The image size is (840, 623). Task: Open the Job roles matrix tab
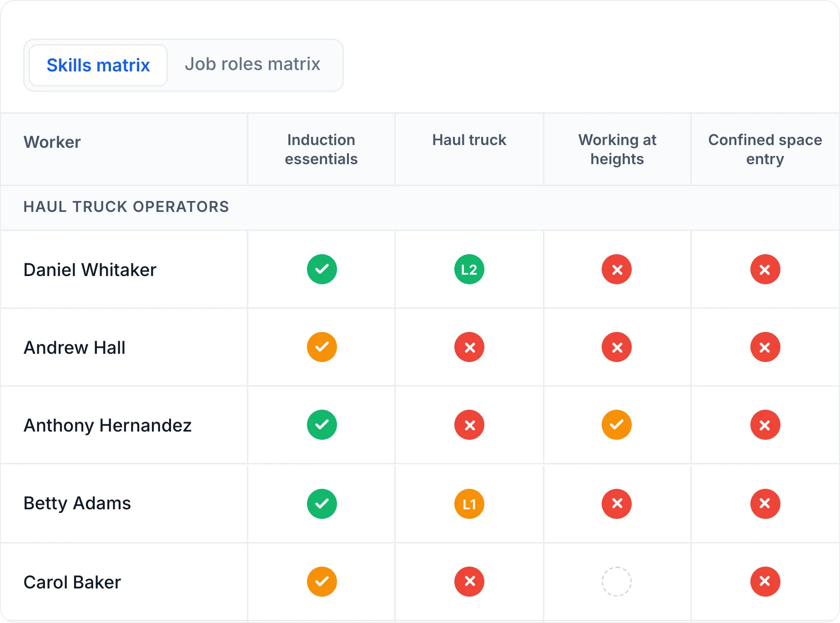[x=252, y=64]
